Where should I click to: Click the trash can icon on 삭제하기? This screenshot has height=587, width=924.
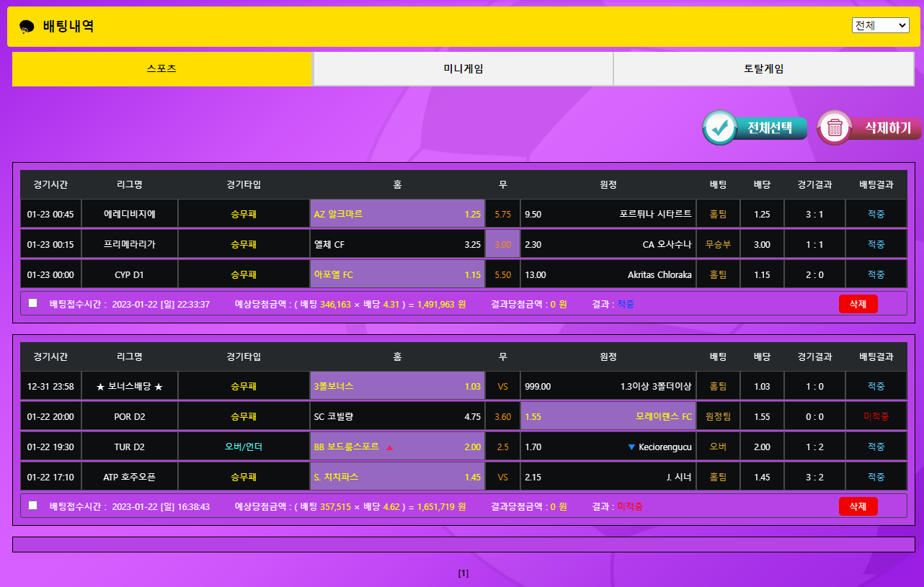[x=835, y=128]
